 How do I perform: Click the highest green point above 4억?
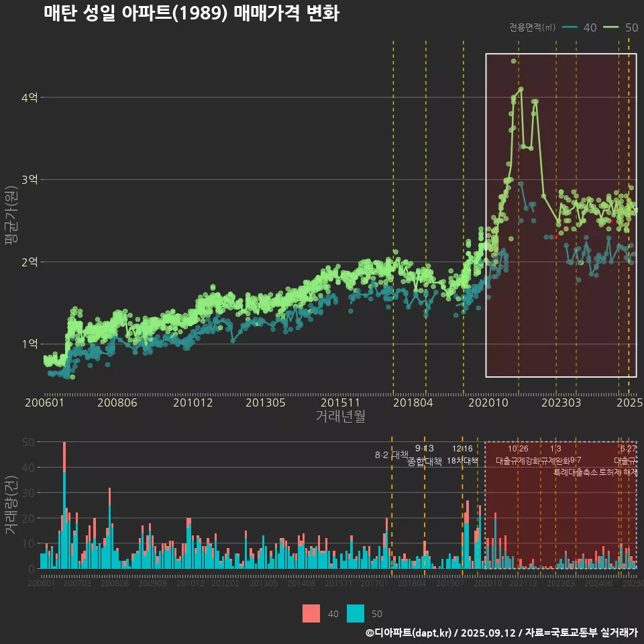point(514,61)
